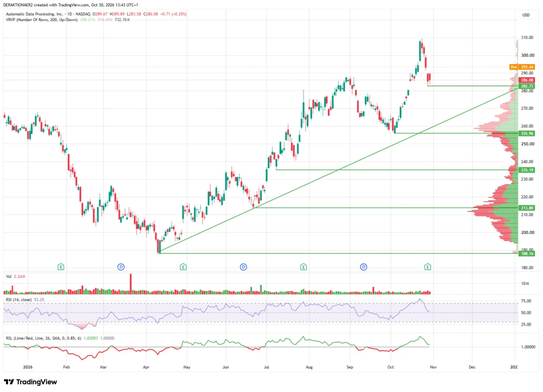Click the 300.00 price axis value
This screenshot has width=543, height=392.
pyautogui.click(x=527, y=55)
